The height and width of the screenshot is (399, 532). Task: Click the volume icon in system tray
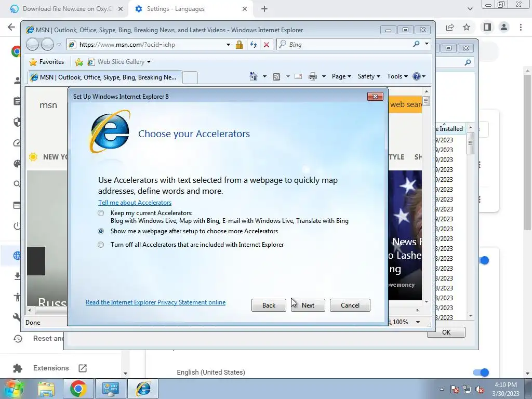(480, 390)
